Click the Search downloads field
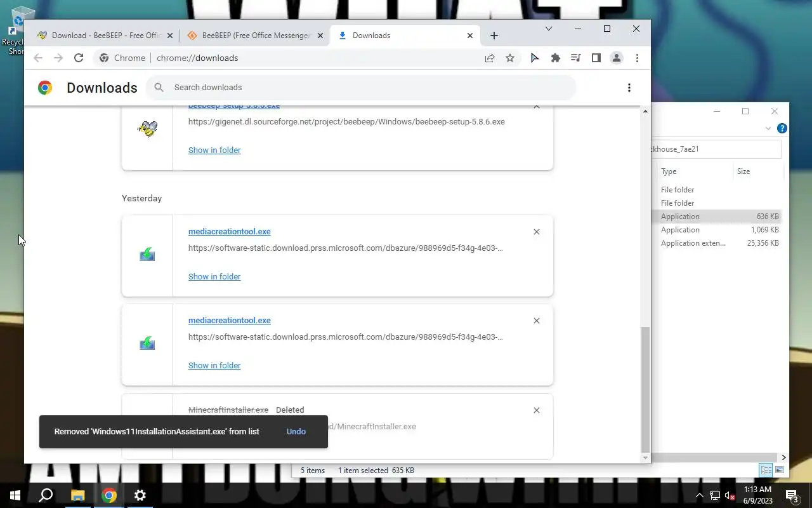812x508 pixels. point(361,88)
